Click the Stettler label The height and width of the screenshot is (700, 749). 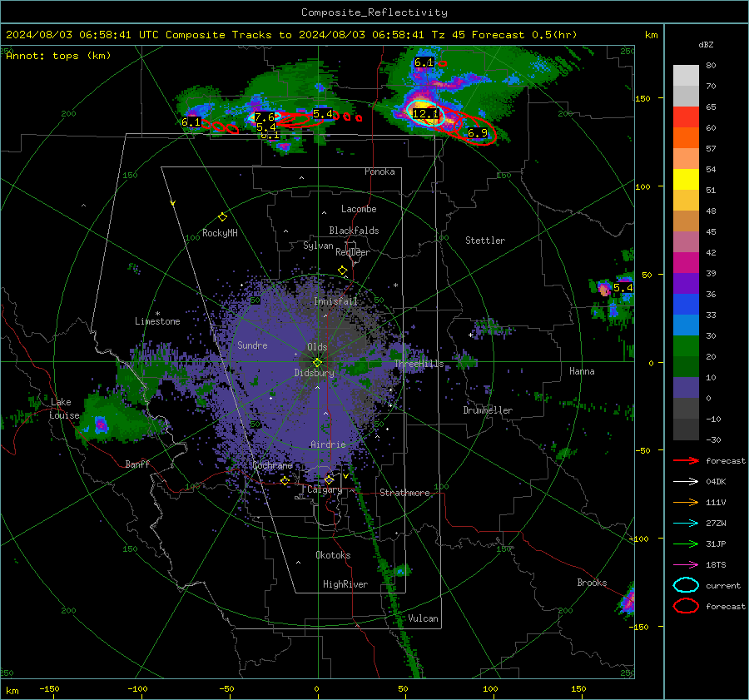485,241
